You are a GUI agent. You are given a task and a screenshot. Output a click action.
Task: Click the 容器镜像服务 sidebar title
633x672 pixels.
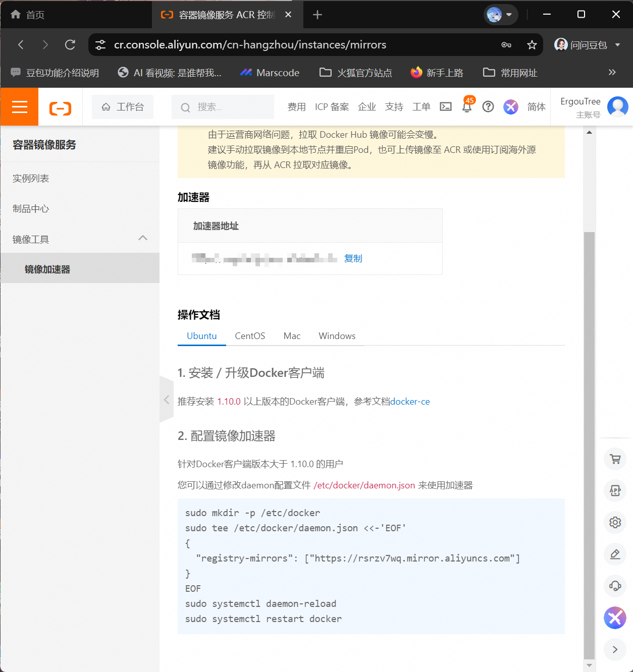coord(44,145)
